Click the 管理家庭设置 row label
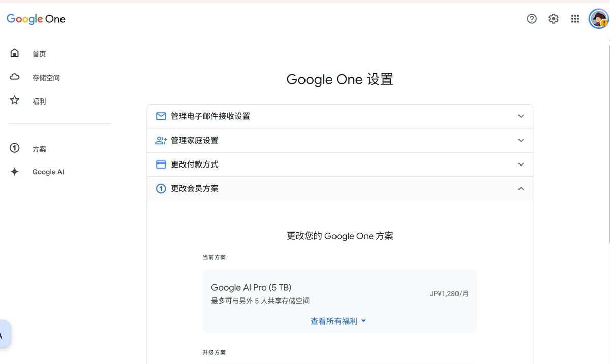 [195, 140]
